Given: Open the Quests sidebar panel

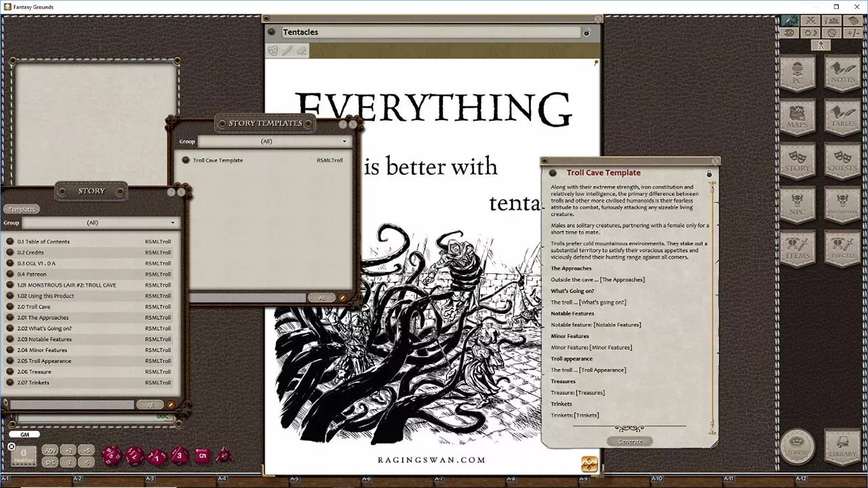Looking at the screenshot, I should pyautogui.click(x=842, y=161).
